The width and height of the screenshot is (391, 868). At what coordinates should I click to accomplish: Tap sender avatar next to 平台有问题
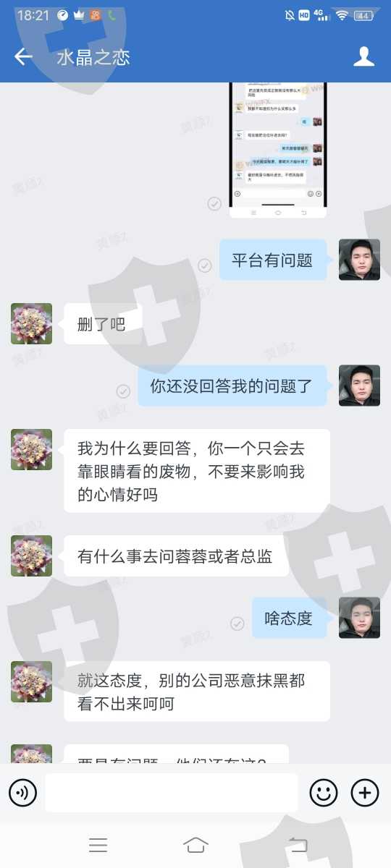click(359, 260)
